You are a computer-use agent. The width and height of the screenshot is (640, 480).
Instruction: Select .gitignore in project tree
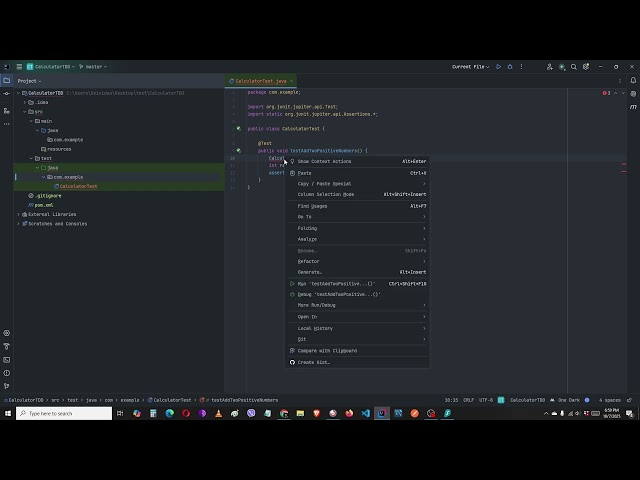tap(48, 196)
